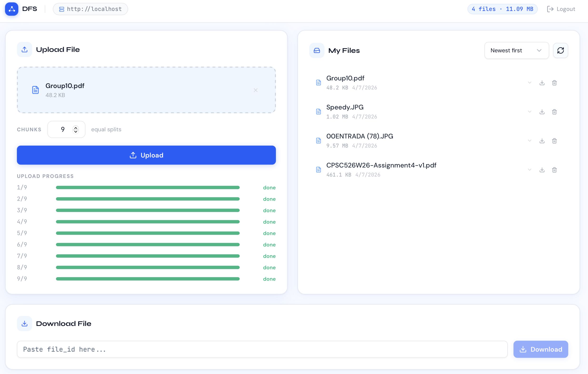Expand details for CPSC526W26-Assignment4-v1.pdf row
The image size is (588, 374).
click(529, 170)
